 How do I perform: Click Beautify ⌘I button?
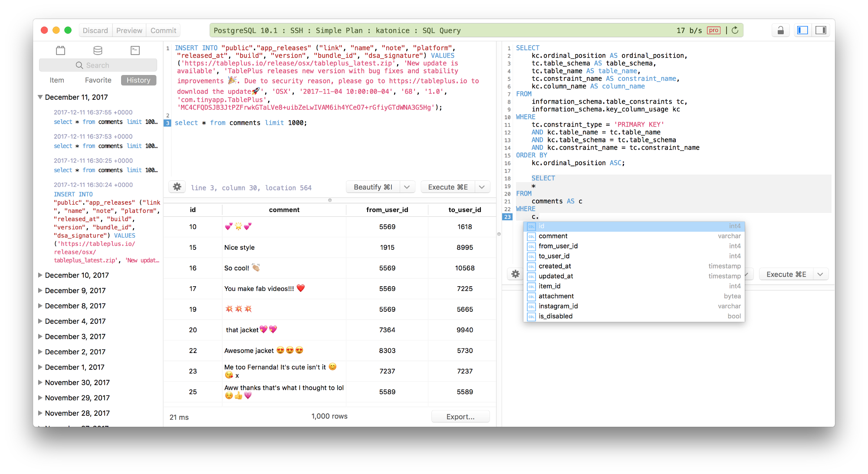(373, 187)
